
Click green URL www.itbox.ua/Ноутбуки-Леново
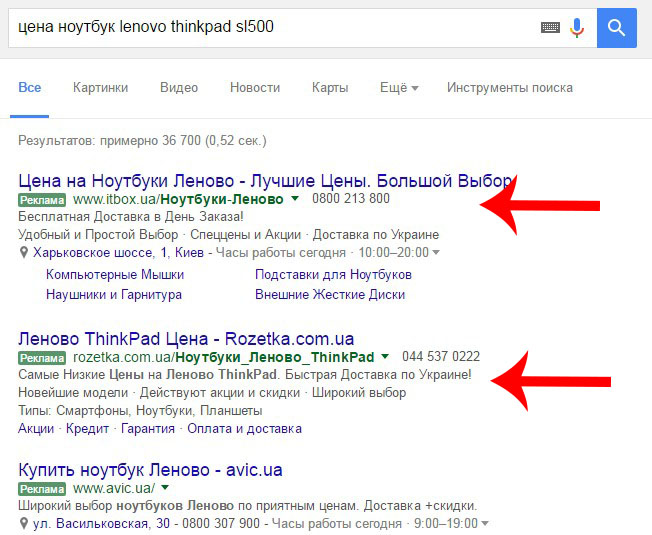(178, 199)
